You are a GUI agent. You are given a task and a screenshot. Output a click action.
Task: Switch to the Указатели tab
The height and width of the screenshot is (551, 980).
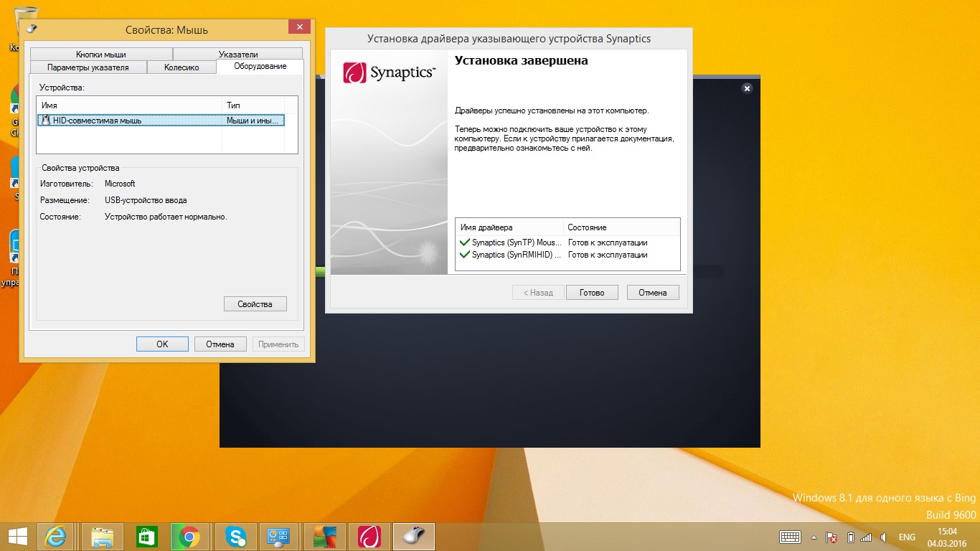(x=238, y=55)
